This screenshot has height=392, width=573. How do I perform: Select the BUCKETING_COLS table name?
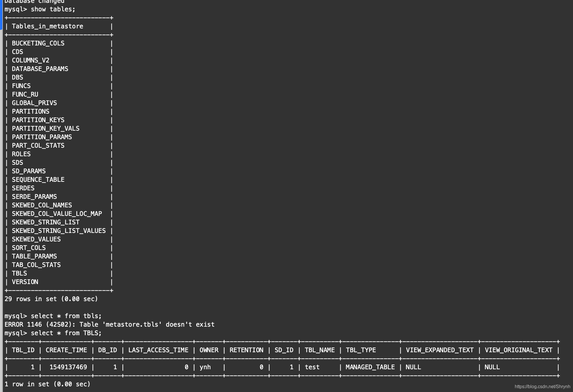[38, 43]
